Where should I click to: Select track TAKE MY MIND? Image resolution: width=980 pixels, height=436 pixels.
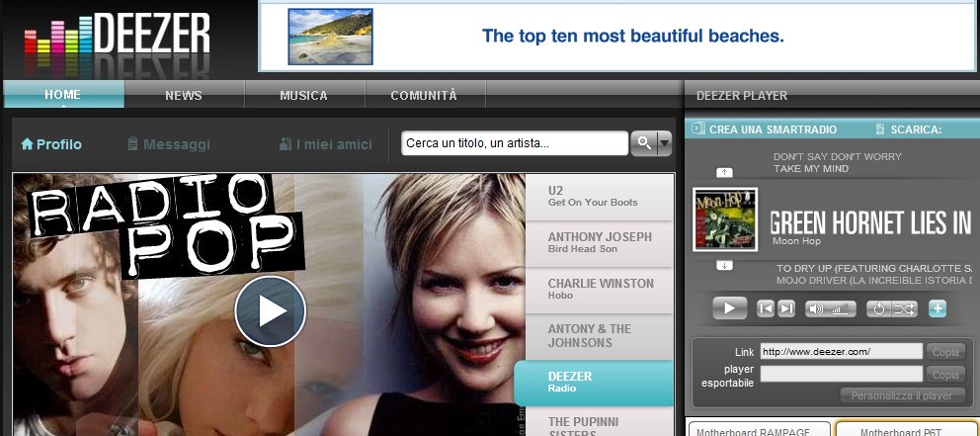pos(811,168)
